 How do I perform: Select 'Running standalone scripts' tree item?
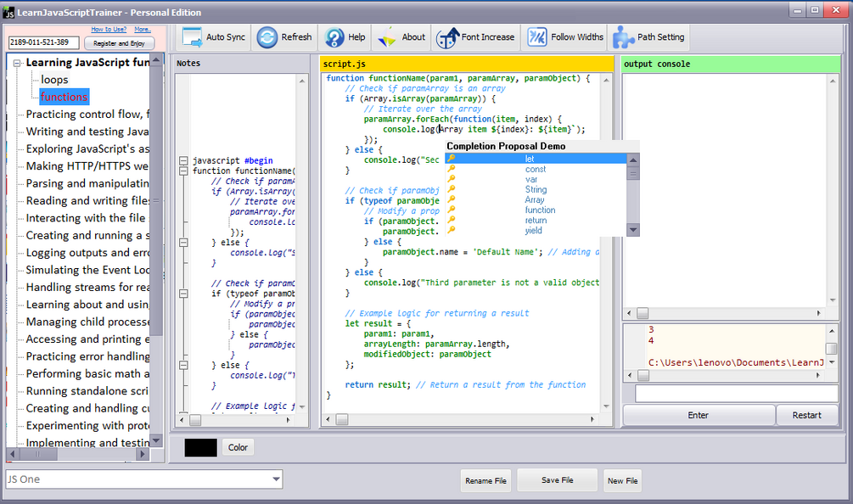87,391
